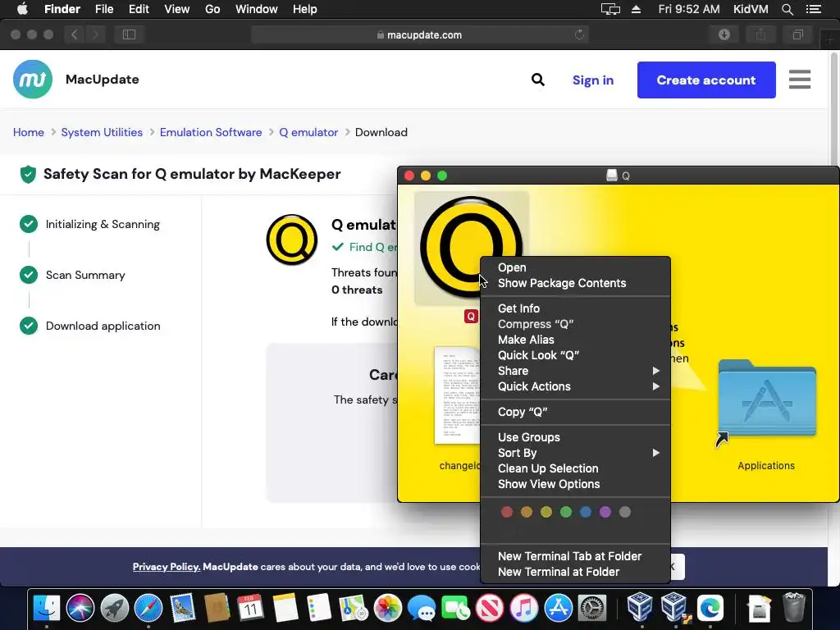Click the Download application step
840x630 pixels.
103,326
